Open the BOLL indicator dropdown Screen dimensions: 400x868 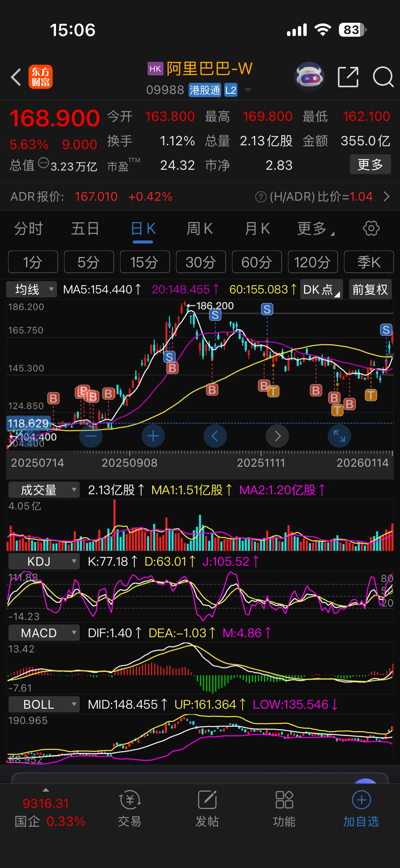(x=44, y=704)
